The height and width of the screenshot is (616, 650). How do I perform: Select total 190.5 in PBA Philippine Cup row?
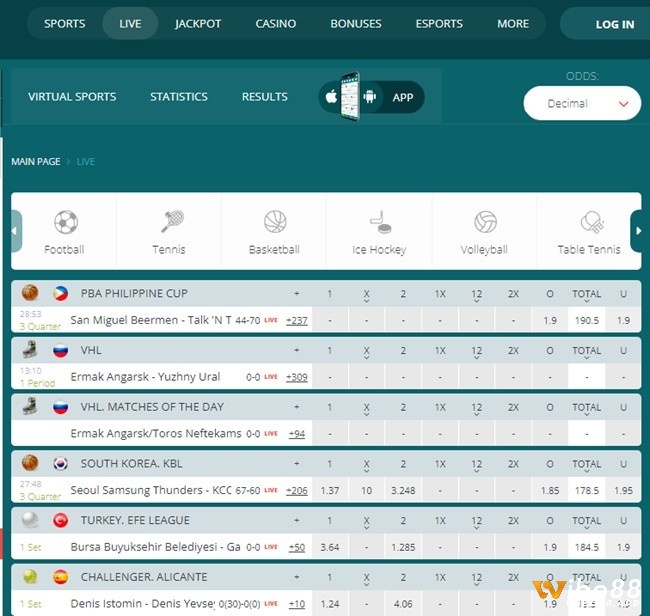tap(587, 320)
